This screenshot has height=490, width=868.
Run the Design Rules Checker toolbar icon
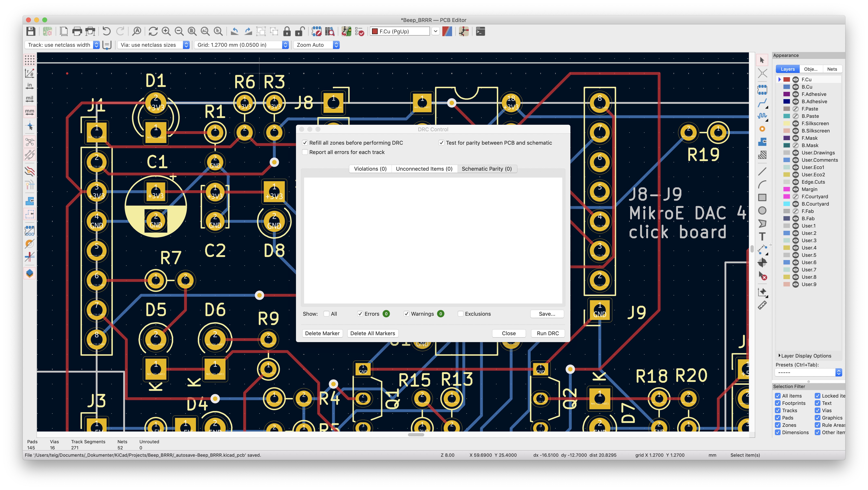coord(360,31)
